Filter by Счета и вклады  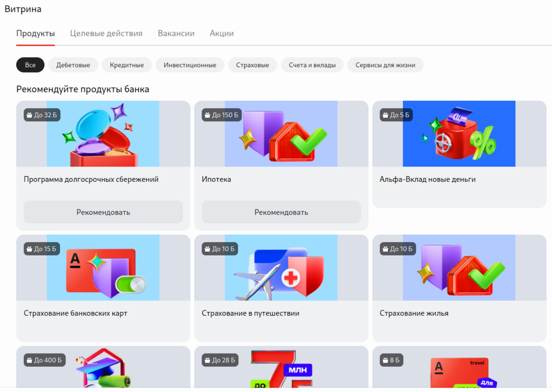(x=312, y=65)
